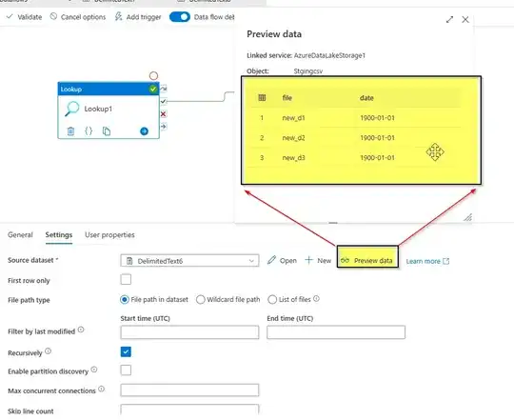Click the Start time (UTC) input field
The image size is (514, 420).
coord(189,332)
